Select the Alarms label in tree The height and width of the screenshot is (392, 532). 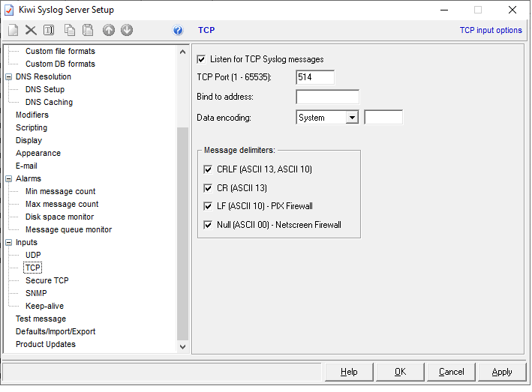point(29,178)
